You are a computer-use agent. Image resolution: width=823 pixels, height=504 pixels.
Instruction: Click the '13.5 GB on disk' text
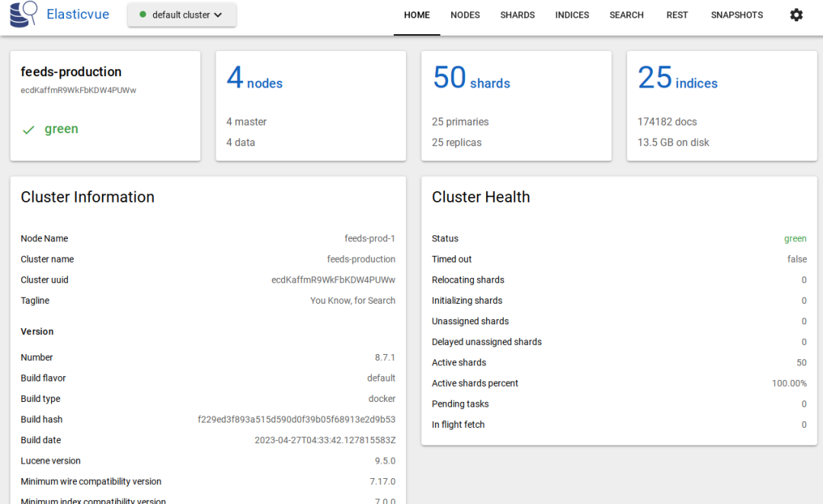point(674,142)
